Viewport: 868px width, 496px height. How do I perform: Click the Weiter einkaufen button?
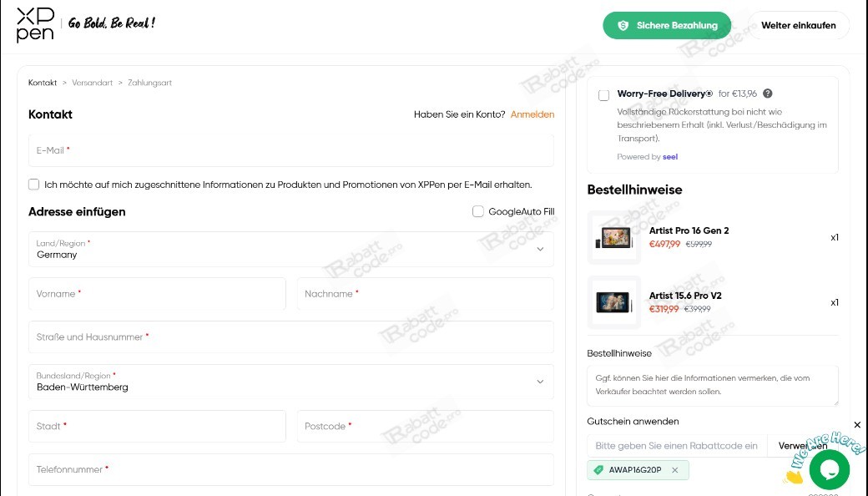tap(798, 25)
